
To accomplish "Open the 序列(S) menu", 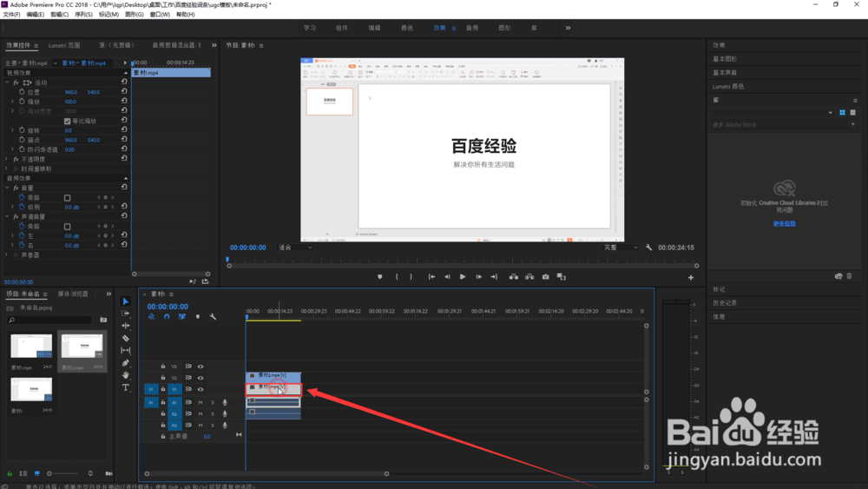I will tap(83, 15).
